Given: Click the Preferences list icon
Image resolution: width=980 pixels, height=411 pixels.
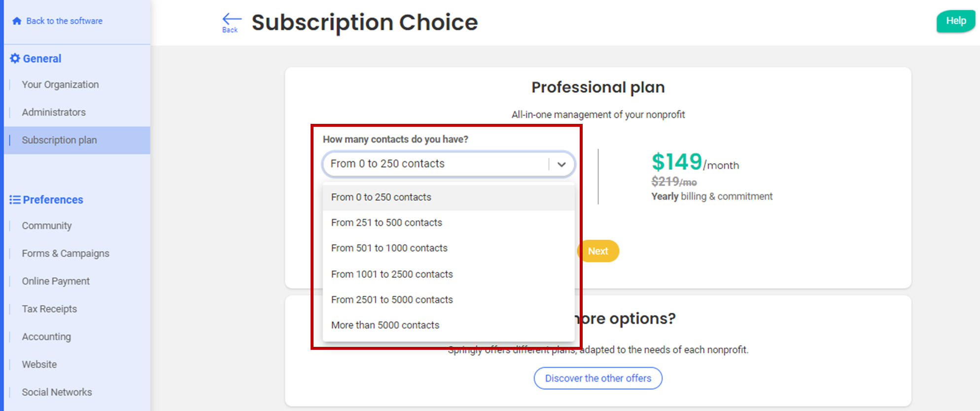Looking at the screenshot, I should pyautogui.click(x=15, y=200).
